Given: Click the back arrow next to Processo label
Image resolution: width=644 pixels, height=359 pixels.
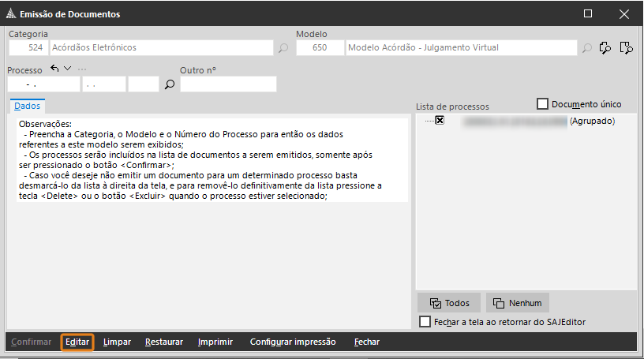Looking at the screenshot, I should click(54, 69).
